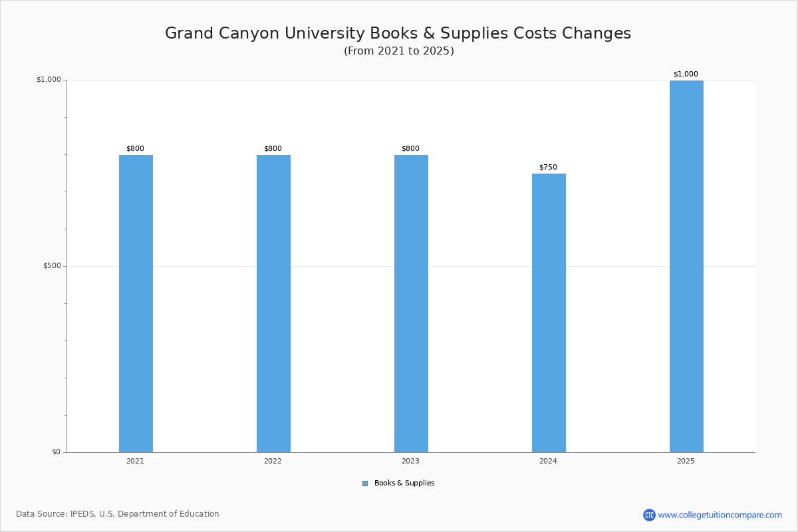Click the 2023 books cost bar
The image size is (798, 532).
tap(411, 303)
